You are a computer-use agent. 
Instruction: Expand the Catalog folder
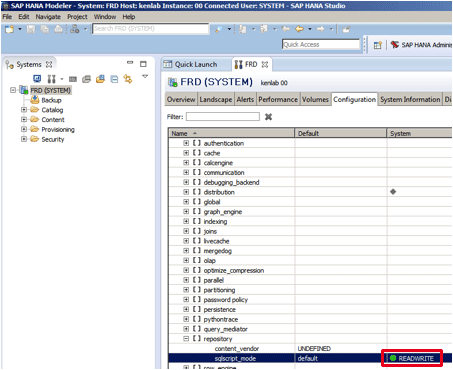click(24, 109)
